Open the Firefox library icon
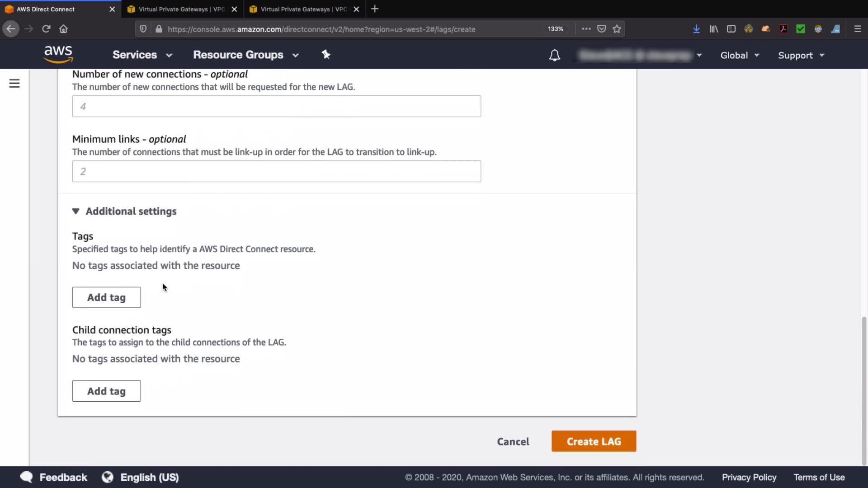 714,29
